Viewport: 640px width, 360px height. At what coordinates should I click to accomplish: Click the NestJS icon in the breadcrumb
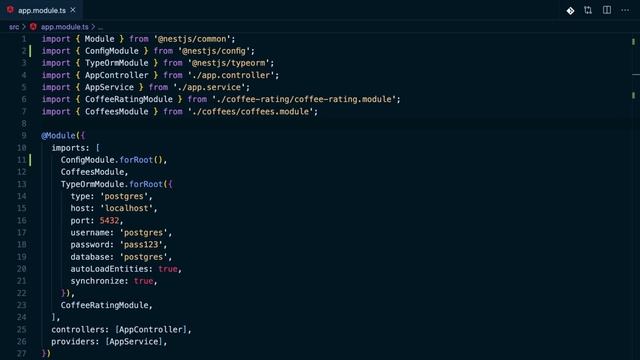pyautogui.click(x=33, y=27)
